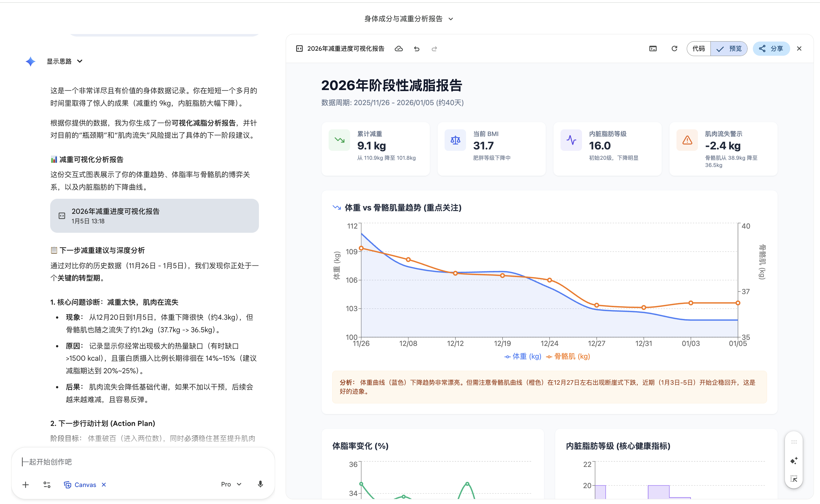Click the 从 110.9kg 降至 101.8kg caption

[386, 158]
